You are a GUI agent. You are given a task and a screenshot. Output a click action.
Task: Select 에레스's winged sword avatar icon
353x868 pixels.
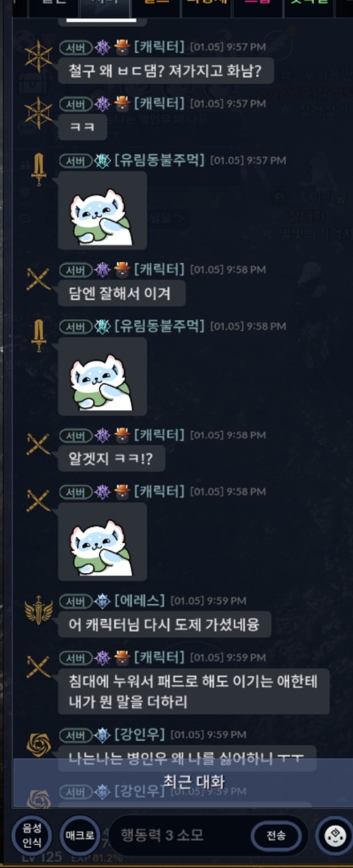coord(39,610)
